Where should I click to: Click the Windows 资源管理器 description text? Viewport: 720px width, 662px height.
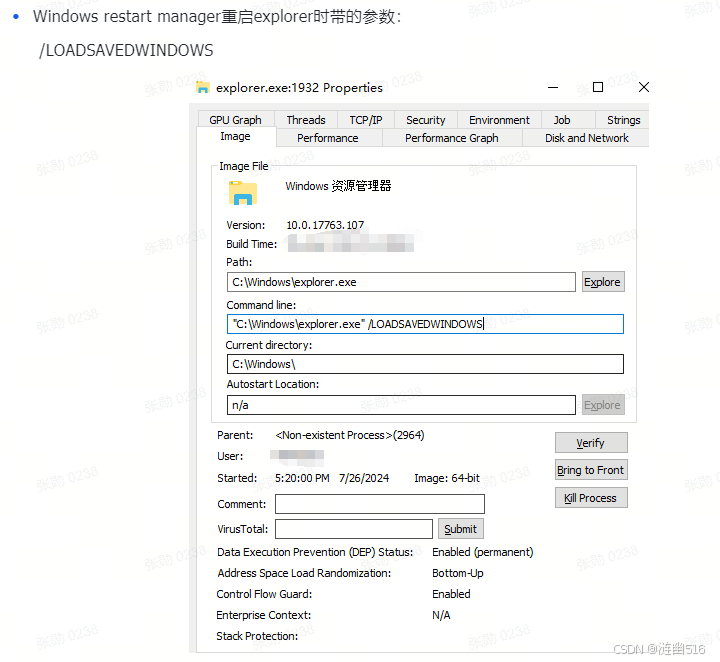338,186
